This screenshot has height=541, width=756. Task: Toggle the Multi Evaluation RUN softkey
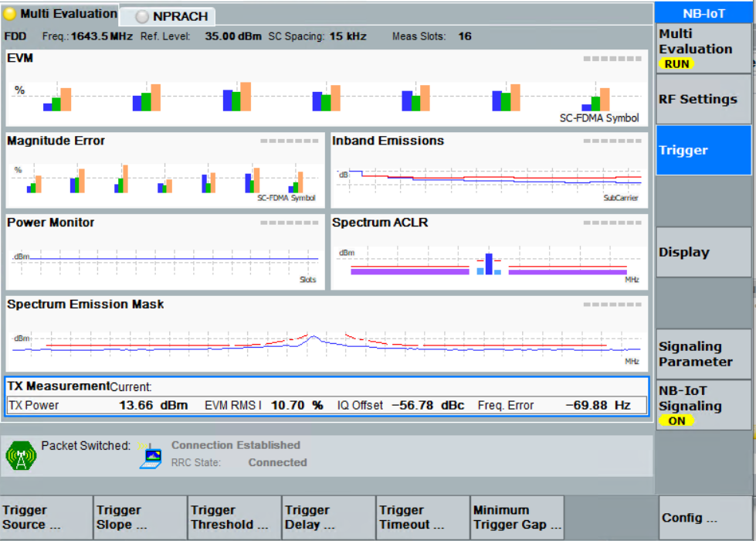point(703,48)
